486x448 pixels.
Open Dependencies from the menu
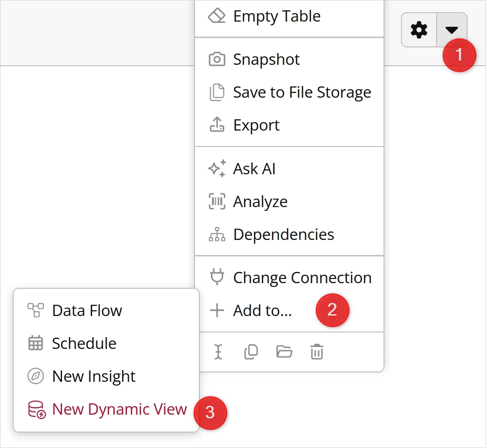point(289,234)
